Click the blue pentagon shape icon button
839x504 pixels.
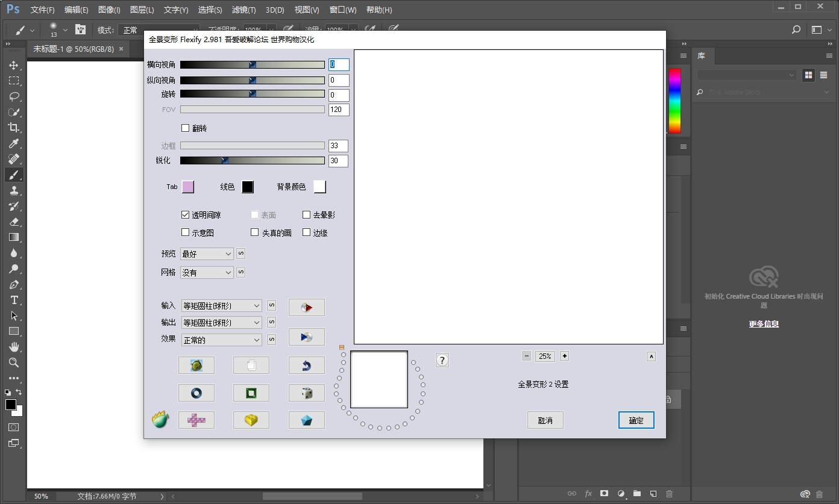(306, 420)
